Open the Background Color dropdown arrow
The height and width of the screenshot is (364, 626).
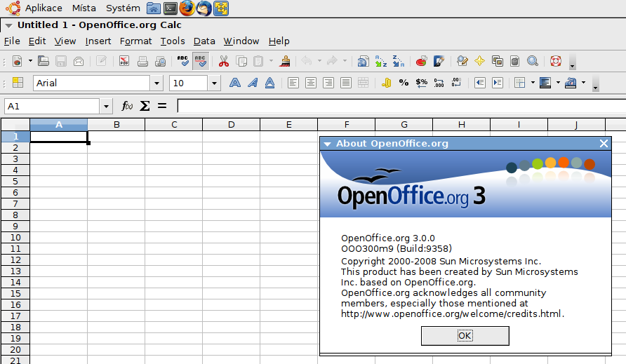tap(558, 83)
